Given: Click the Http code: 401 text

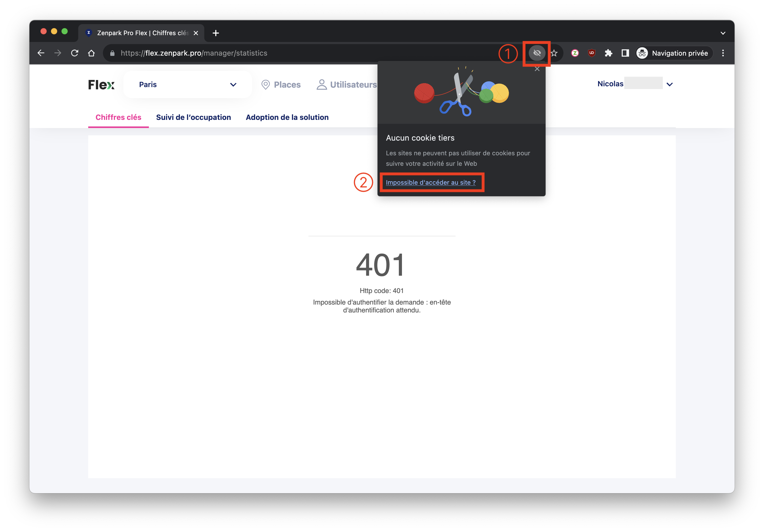Looking at the screenshot, I should pos(382,291).
